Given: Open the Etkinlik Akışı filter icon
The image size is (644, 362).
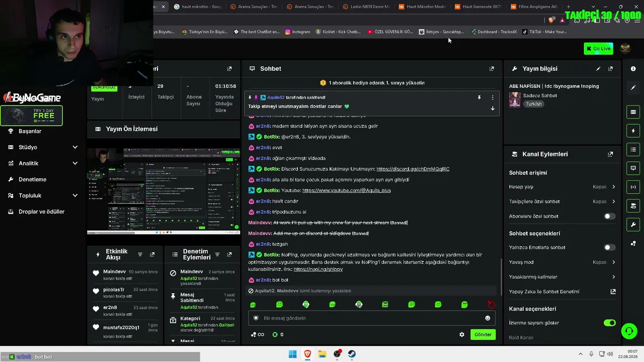Looking at the screenshot, I should click(140, 255).
